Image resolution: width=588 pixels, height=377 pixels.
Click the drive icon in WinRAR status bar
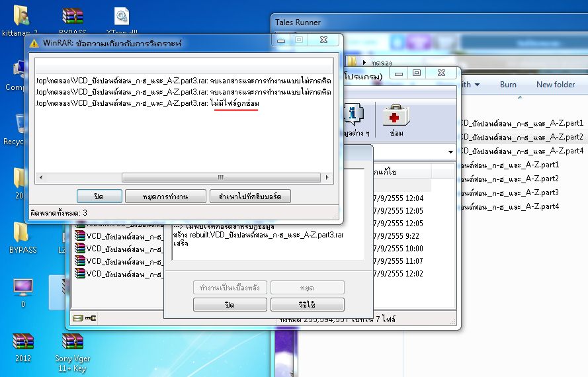pos(77,318)
